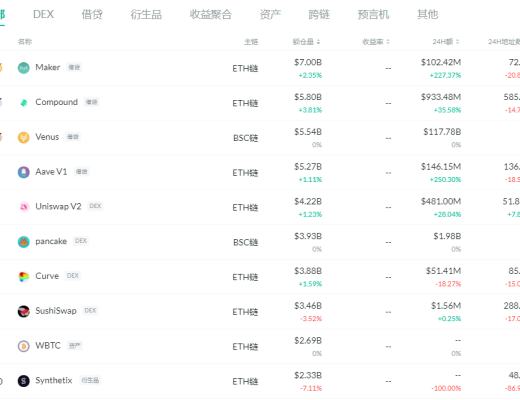
Task: Open the Aave V1 name link
Action: 51,172
